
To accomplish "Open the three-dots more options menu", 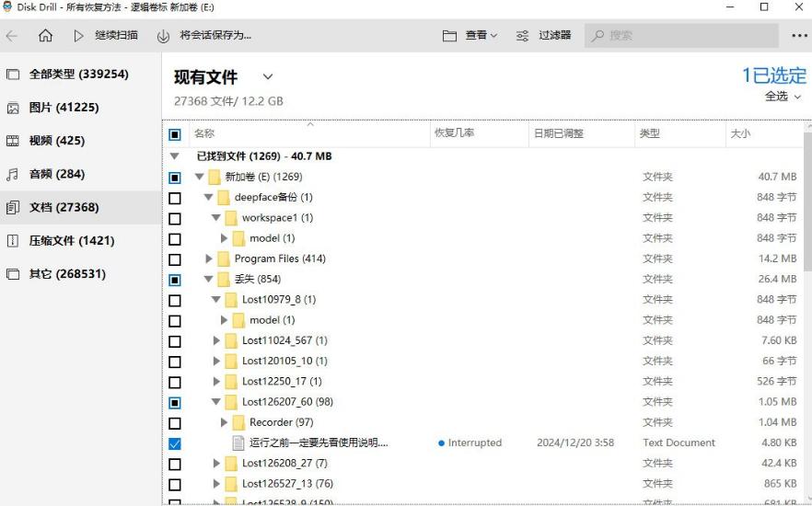I will pos(798,36).
